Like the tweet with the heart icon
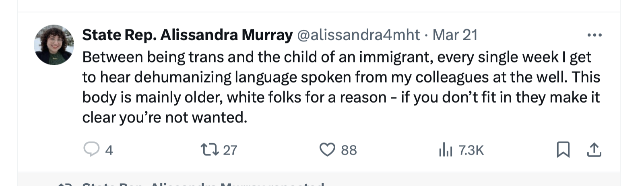This screenshot has width=644, height=186. click(327, 150)
